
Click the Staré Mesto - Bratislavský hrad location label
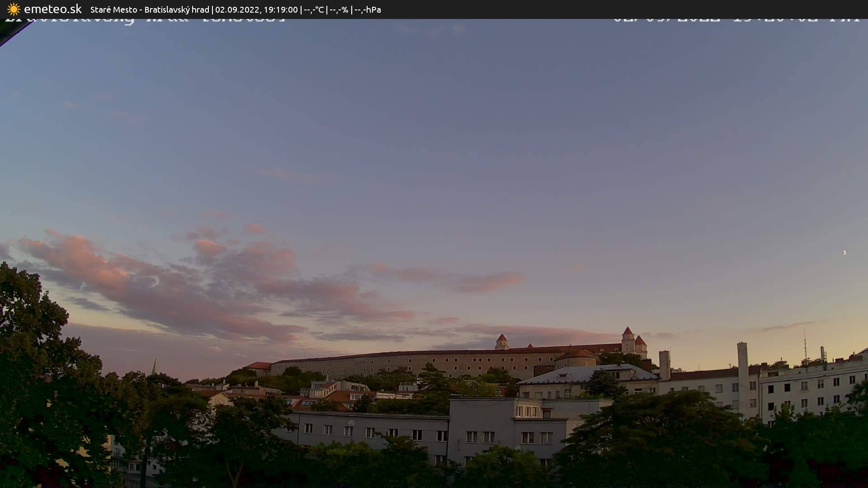(150, 9)
